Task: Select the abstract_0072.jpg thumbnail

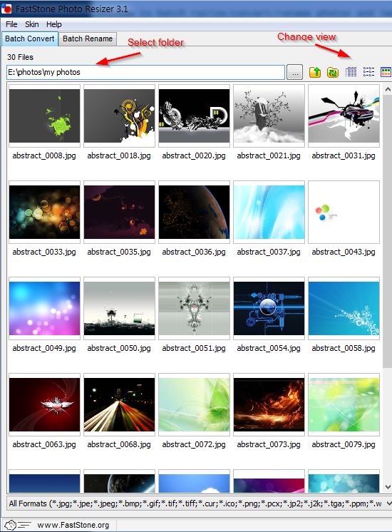Action: [x=195, y=404]
